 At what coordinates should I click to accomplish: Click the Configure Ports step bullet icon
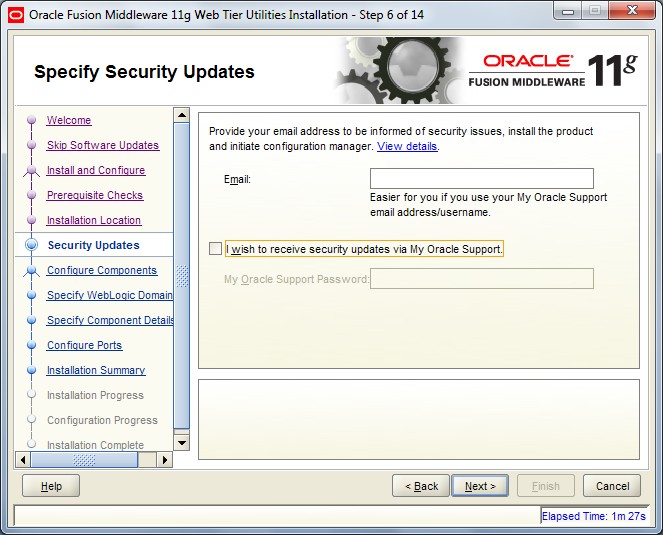tap(31, 345)
